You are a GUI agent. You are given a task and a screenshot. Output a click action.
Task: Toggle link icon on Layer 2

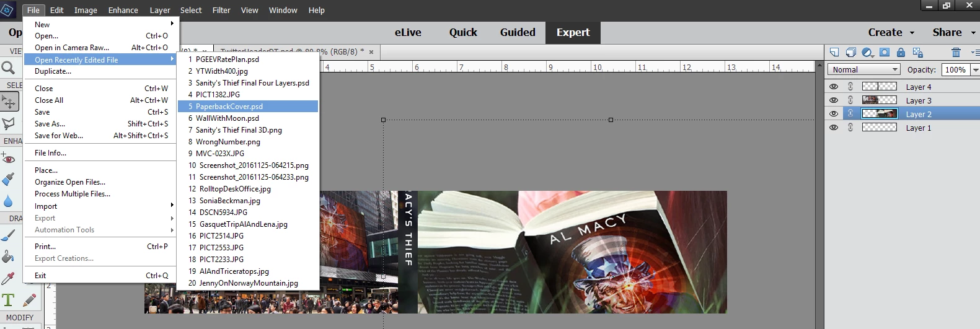coord(850,114)
